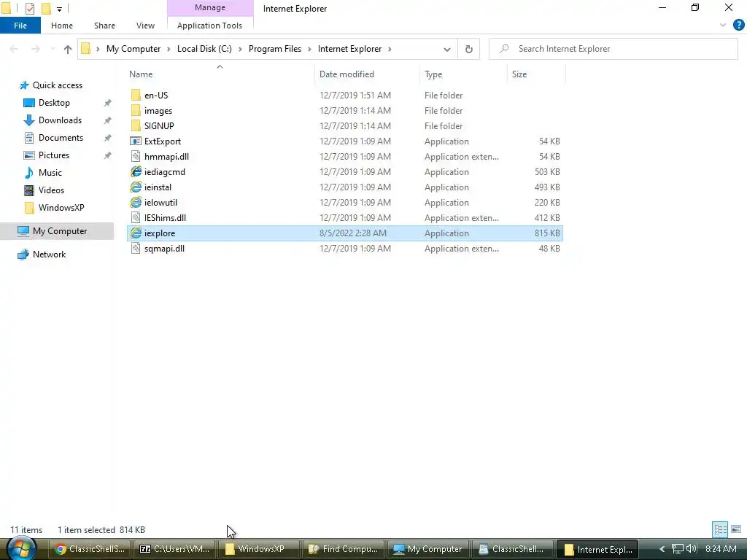Expand chevron after Local Disk (C:) breadcrumb

point(240,49)
